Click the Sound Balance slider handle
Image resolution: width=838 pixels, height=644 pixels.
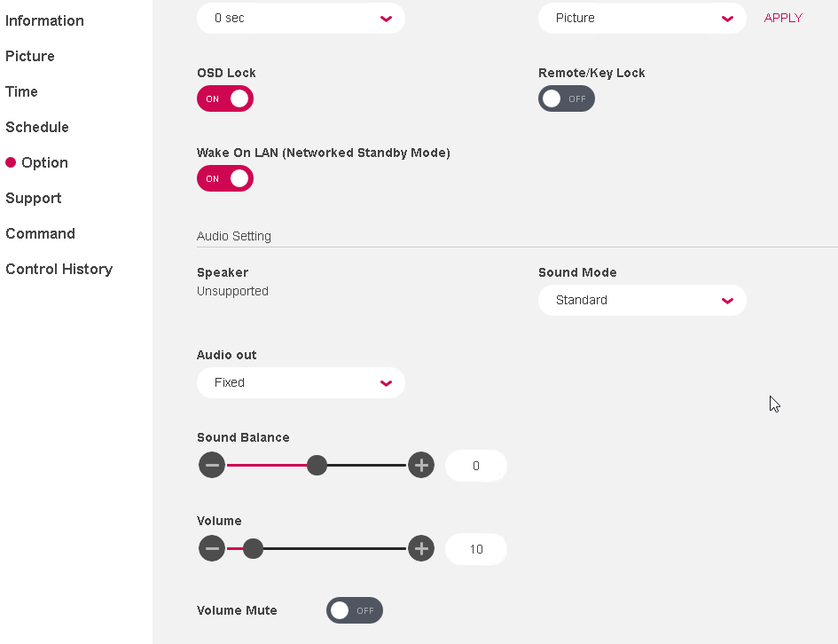pos(317,465)
